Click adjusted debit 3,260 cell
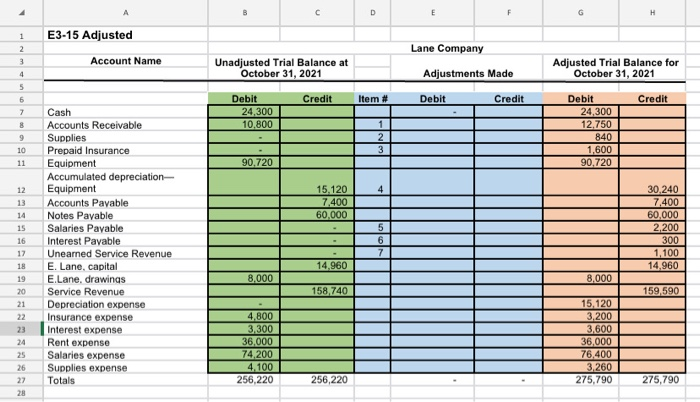Viewport: 700px width, 402px height. pos(581,367)
